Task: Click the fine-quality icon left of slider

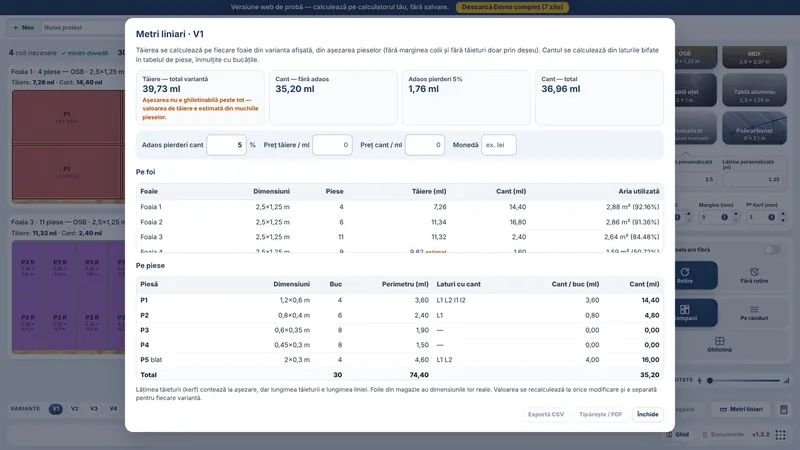Action: pos(699,380)
